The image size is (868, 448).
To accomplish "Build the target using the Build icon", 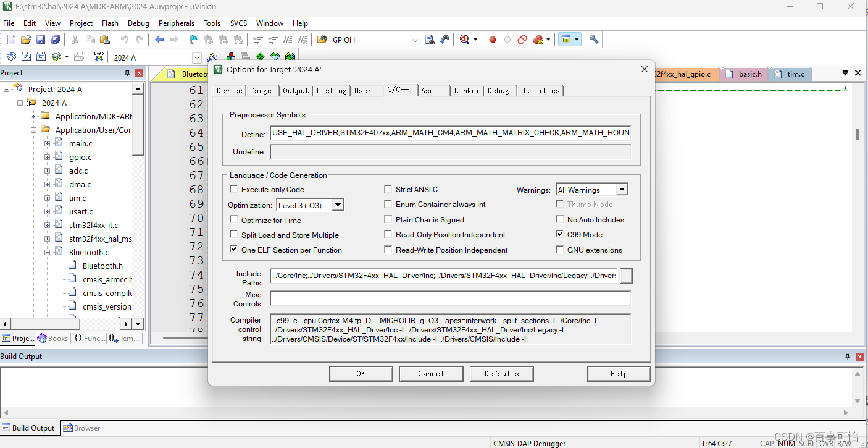I will [x=26, y=56].
